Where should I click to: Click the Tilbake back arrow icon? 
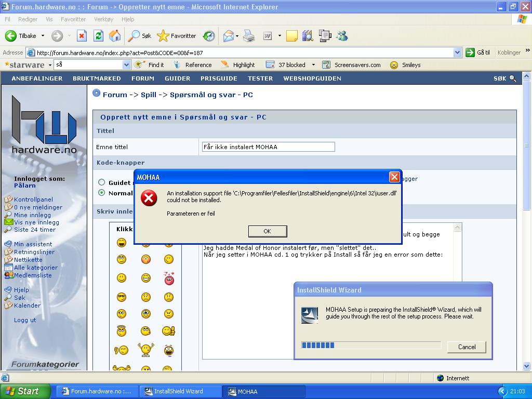[11, 36]
